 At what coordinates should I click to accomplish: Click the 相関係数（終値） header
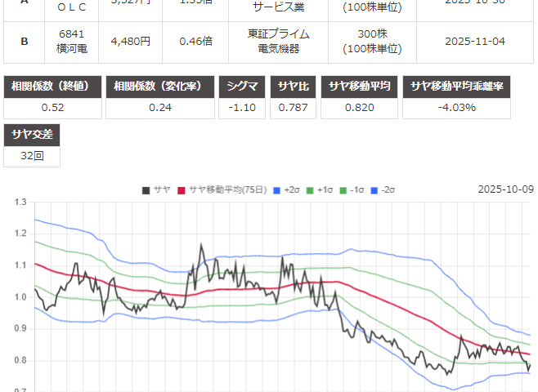pos(53,87)
